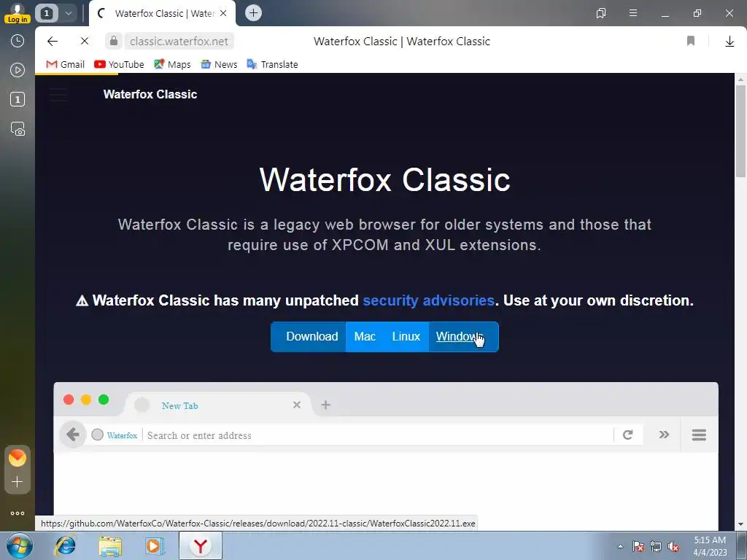Open the video play icon in sidebar

click(18, 71)
